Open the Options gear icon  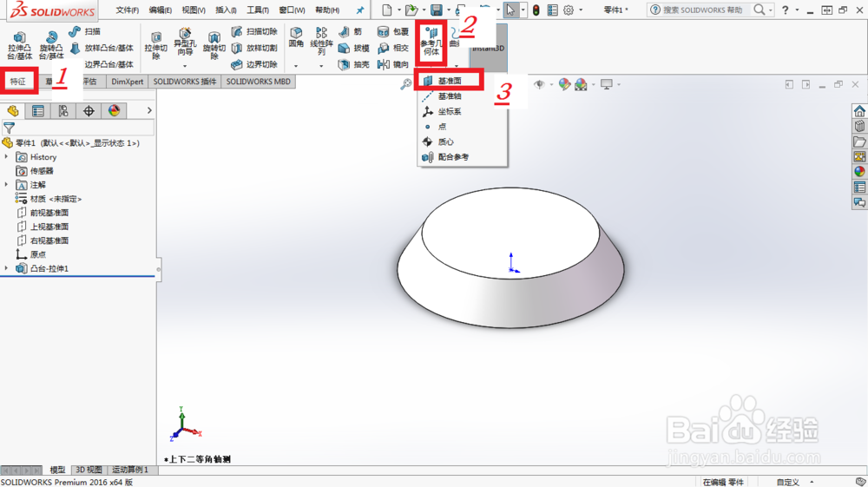coord(569,10)
